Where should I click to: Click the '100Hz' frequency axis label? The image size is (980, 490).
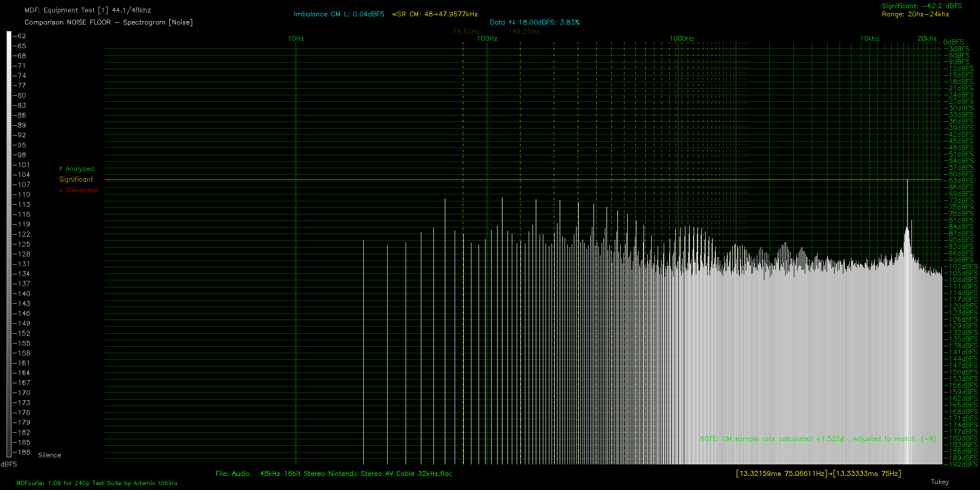pos(487,39)
